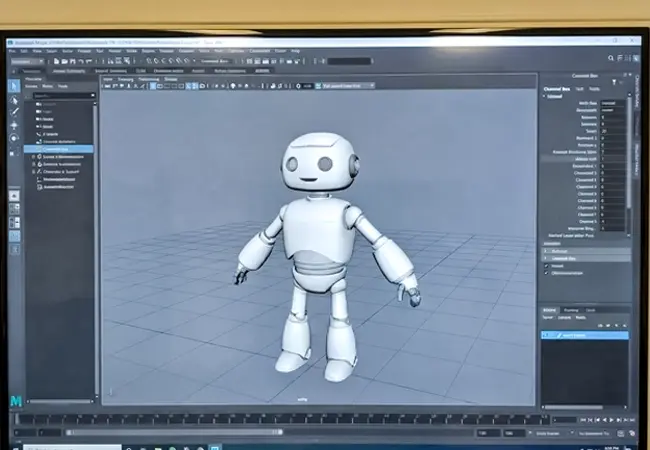Activate the Lasso select tool

[14, 100]
